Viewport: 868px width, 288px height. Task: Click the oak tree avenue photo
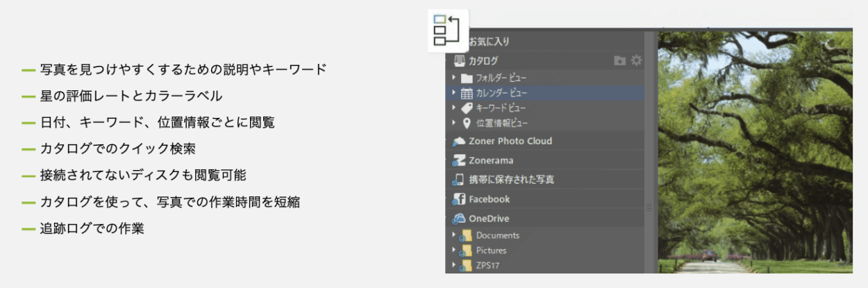tap(756, 152)
